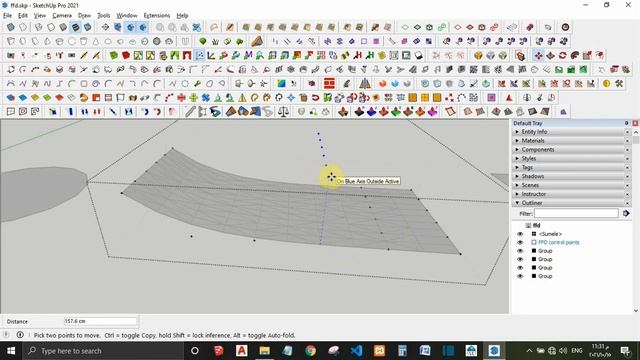Viewport: 640px width, 360px height.
Task: Close the Materials panel
Action: (x=627, y=140)
